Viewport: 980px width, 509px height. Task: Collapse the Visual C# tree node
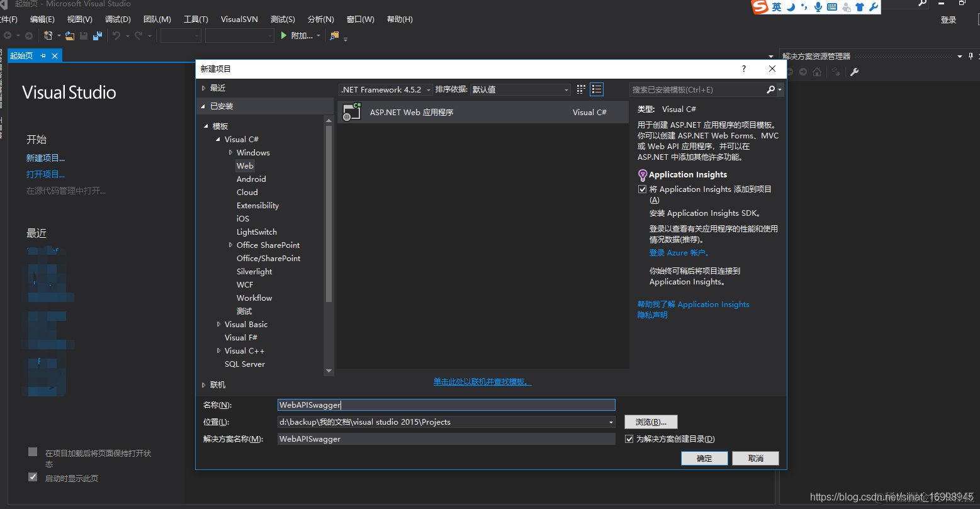[x=218, y=140]
